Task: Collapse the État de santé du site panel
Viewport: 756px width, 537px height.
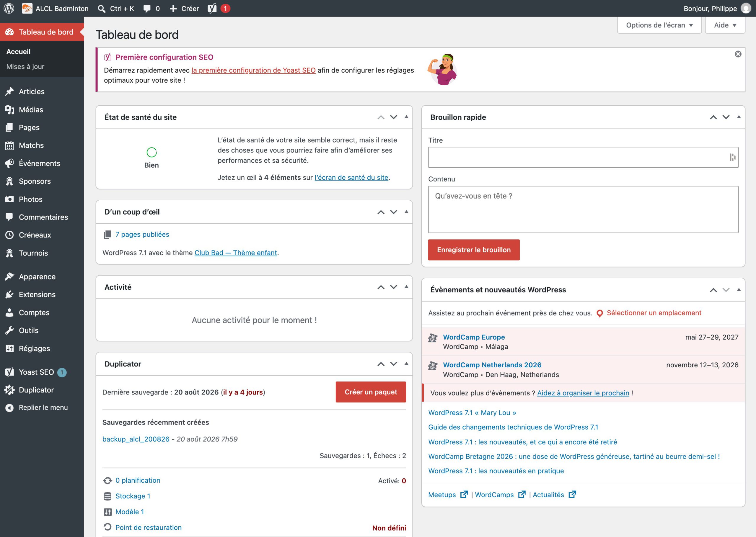Action: point(406,117)
